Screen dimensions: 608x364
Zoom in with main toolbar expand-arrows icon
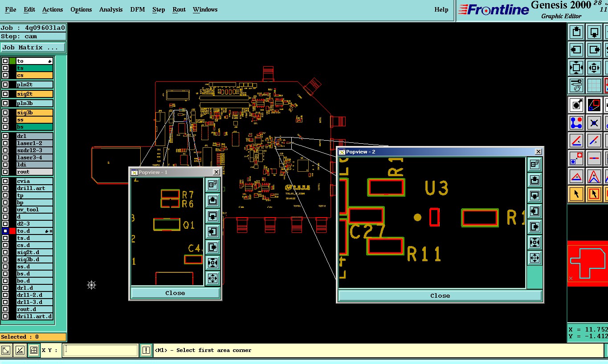576,68
